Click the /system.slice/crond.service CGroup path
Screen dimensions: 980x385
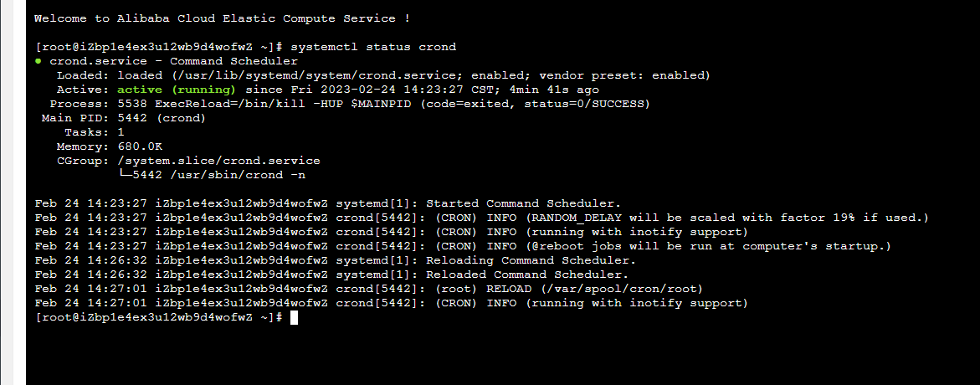point(218,161)
